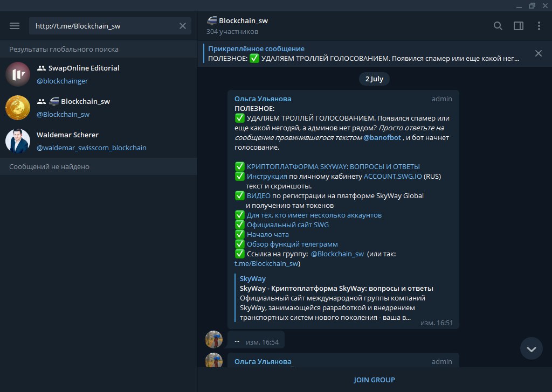Open the Официальный сайт SWG link

coord(288,225)
